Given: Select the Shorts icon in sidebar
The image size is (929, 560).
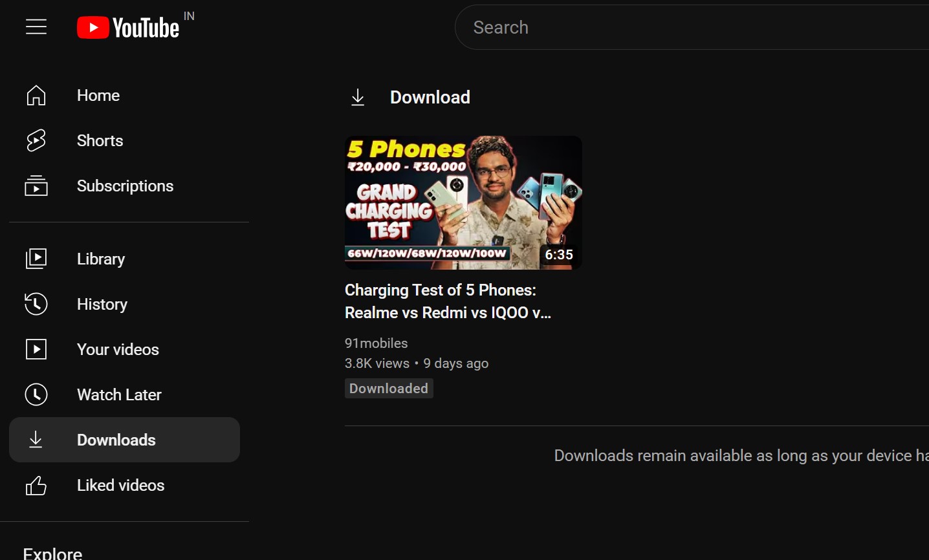Looking at the screenshot, I should [x=36, y=140].
